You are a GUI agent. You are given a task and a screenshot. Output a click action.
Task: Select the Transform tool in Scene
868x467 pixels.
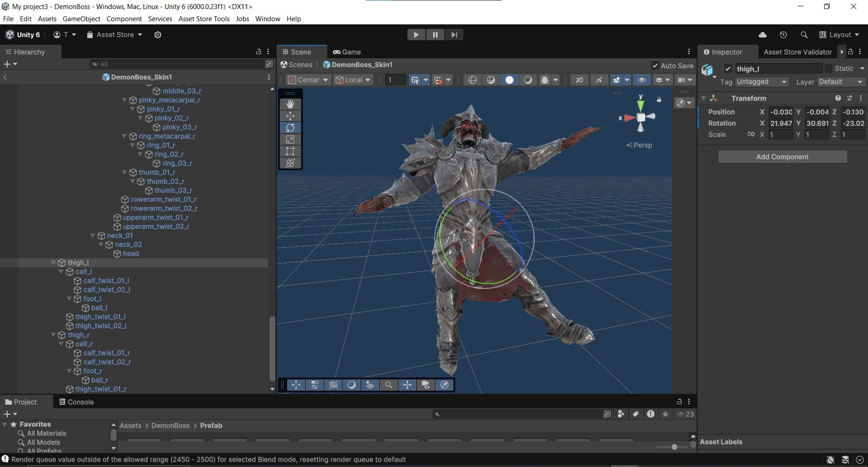pos(290,163)
